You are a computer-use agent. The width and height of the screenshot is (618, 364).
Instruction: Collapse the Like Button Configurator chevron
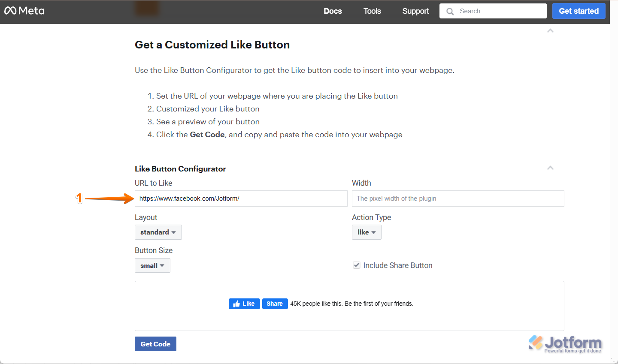pos(550,168)
